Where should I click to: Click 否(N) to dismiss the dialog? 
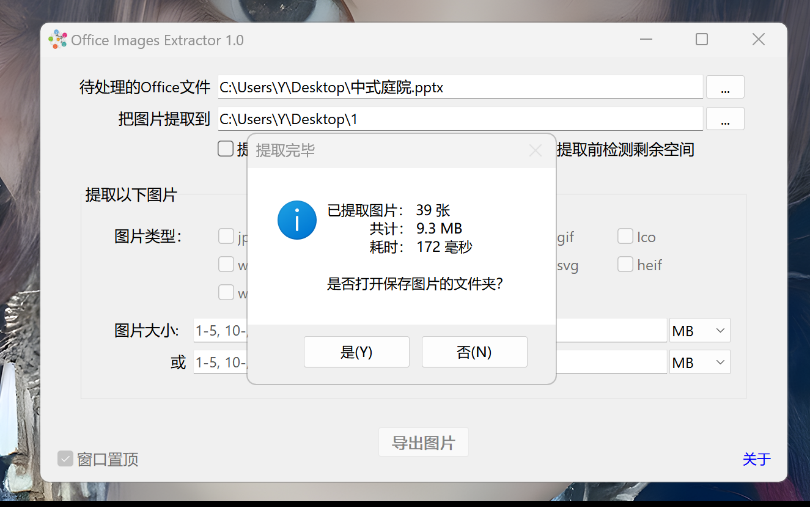(x=474, y=352)
